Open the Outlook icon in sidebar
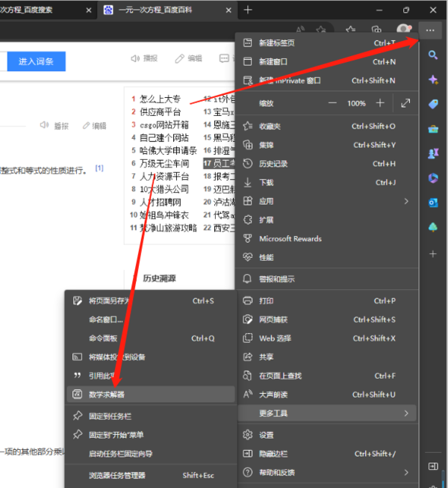Screen dimensions: 448x488 click(432, 203)
